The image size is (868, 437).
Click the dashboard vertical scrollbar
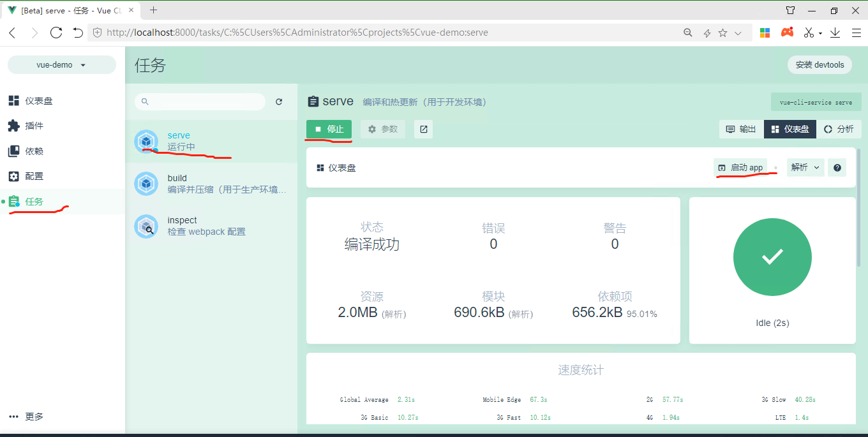858,207
